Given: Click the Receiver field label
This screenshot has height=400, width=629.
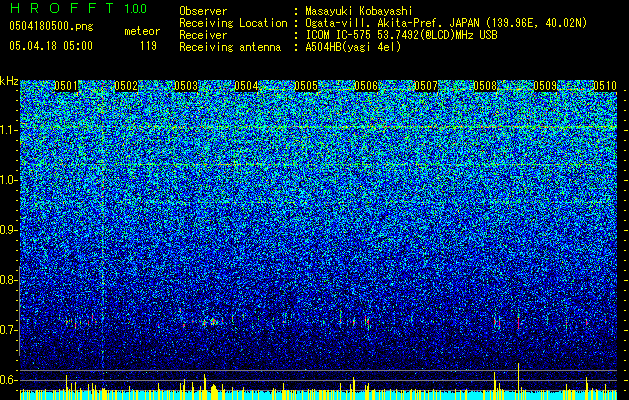Looking at the screenshot, I should tap(203, 35).
